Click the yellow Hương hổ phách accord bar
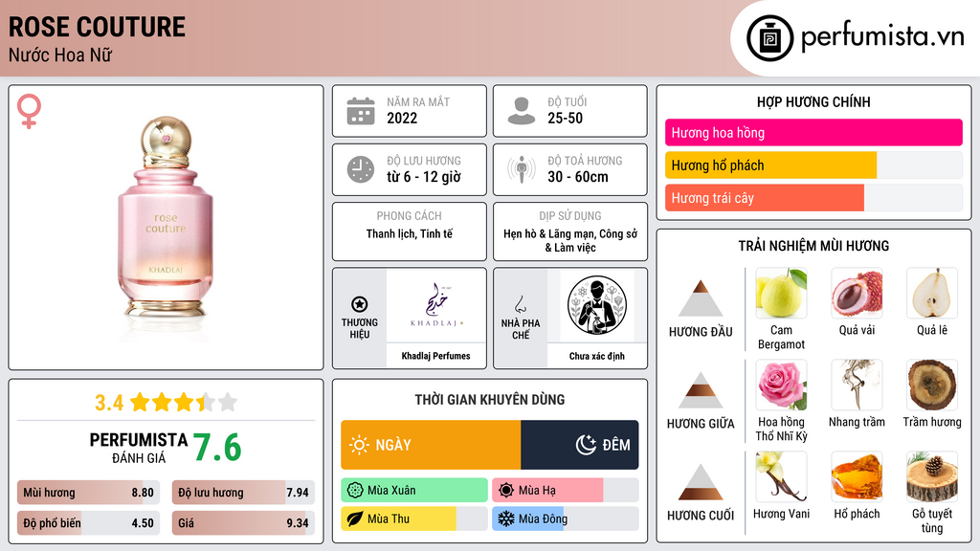This screenshot has height=551, width=980. coord(770,165)
